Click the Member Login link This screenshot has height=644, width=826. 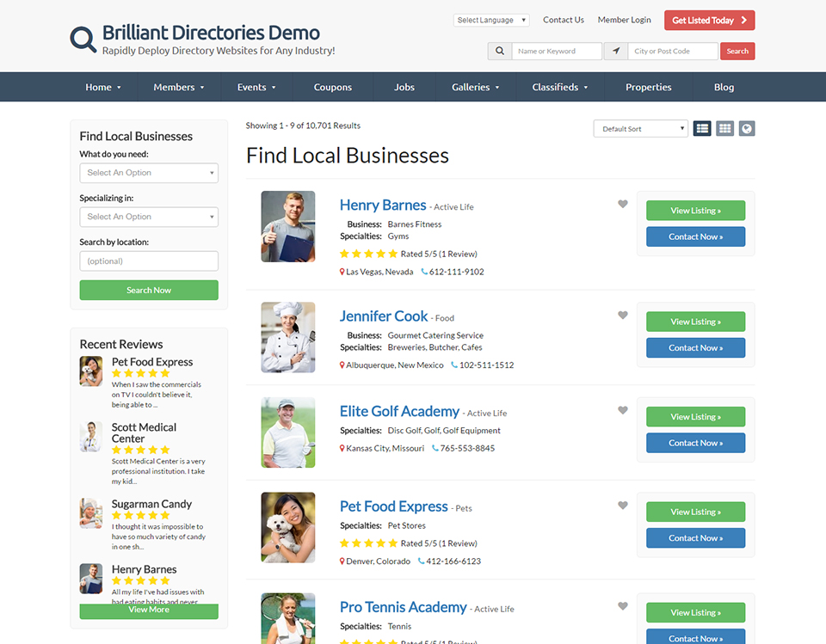[625, 20]
